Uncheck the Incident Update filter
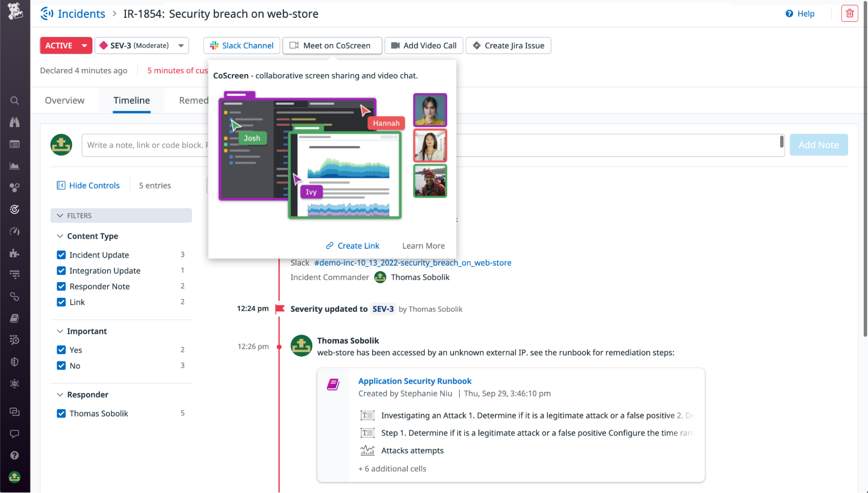This screenshot has height=493, width=868. click(x=61, y=255)
